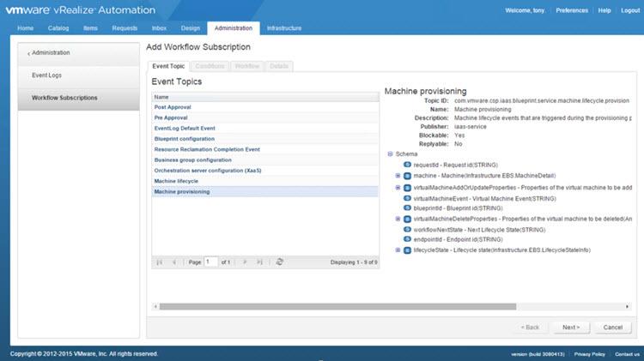Expand the machine schema node
The width and height of the screenshot is (644, 361).
pos(398,176)
